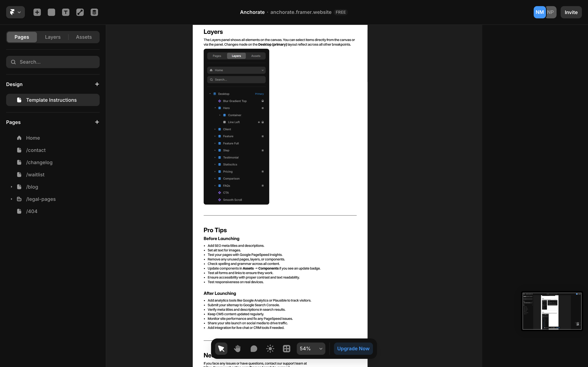Switch to the Assets tab
Image resolution: width=588 pixels, height=367 pixels.
coord(84,37)
